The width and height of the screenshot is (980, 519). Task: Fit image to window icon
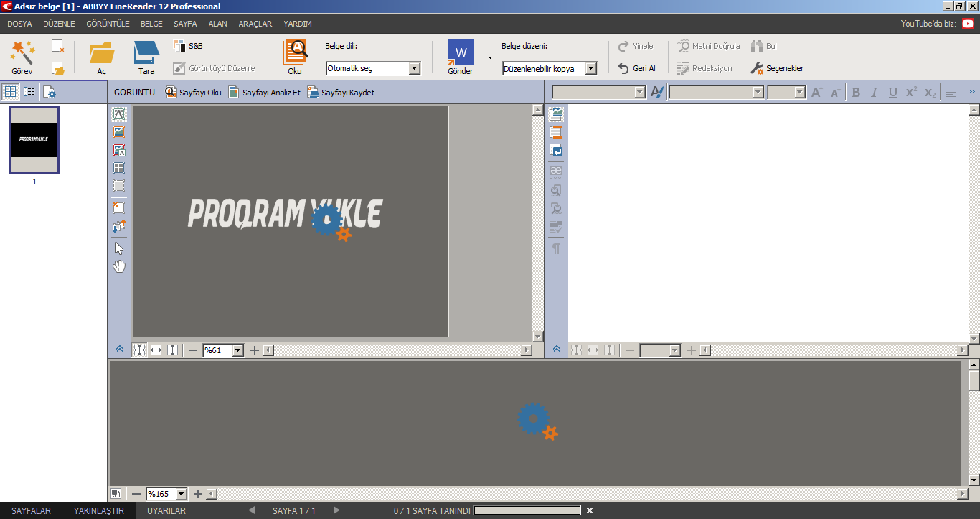coord(139,350)
